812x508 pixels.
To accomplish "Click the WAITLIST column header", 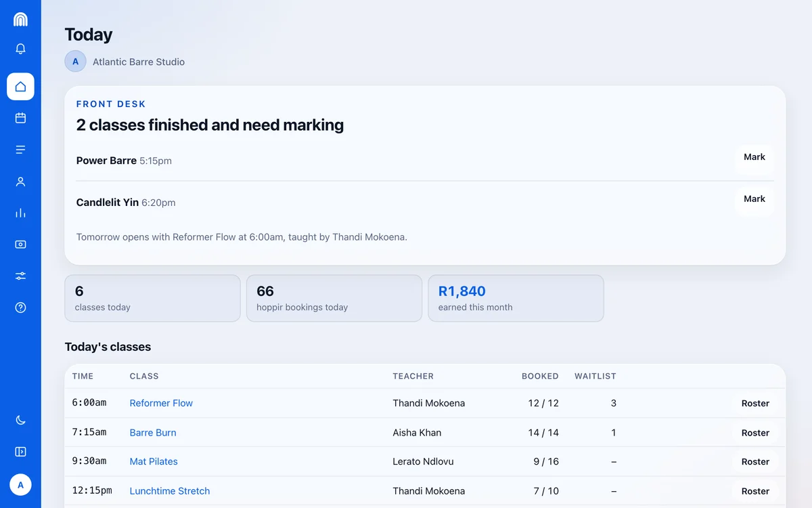I will (595, 376).
